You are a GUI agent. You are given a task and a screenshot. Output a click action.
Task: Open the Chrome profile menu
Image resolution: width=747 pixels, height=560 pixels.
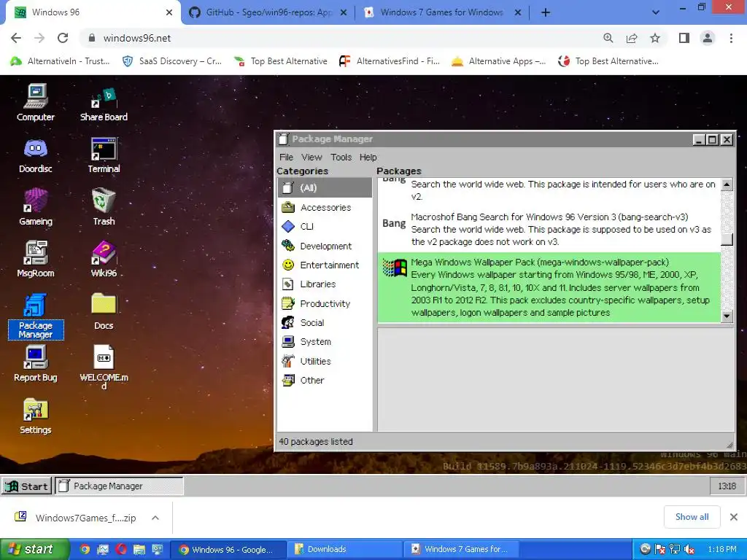(708, 38)
